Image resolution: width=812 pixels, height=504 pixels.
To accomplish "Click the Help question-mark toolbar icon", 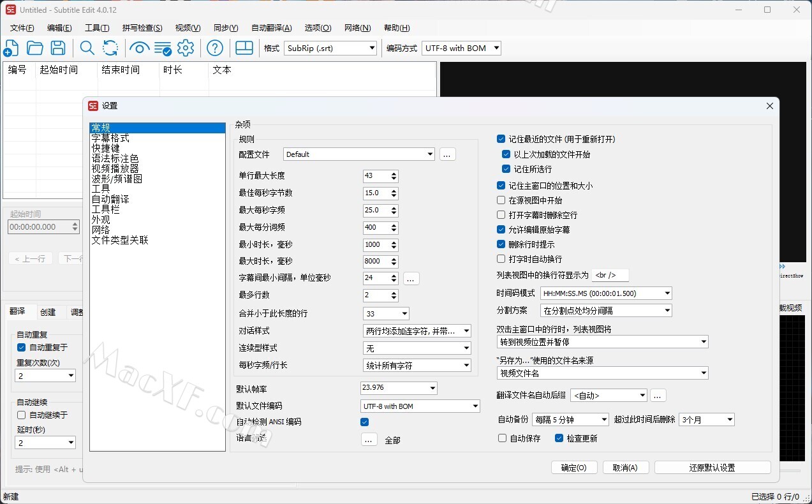I will [x=216, y=48].
